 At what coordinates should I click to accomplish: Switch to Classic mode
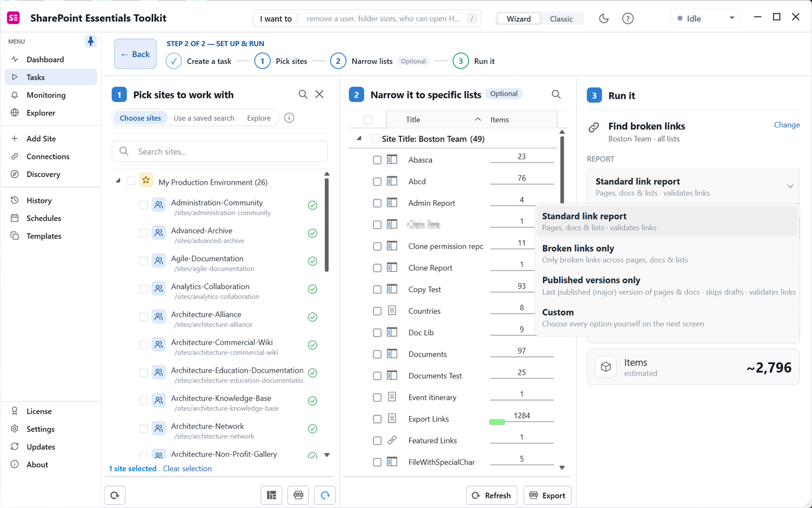[x=561, y=19]
